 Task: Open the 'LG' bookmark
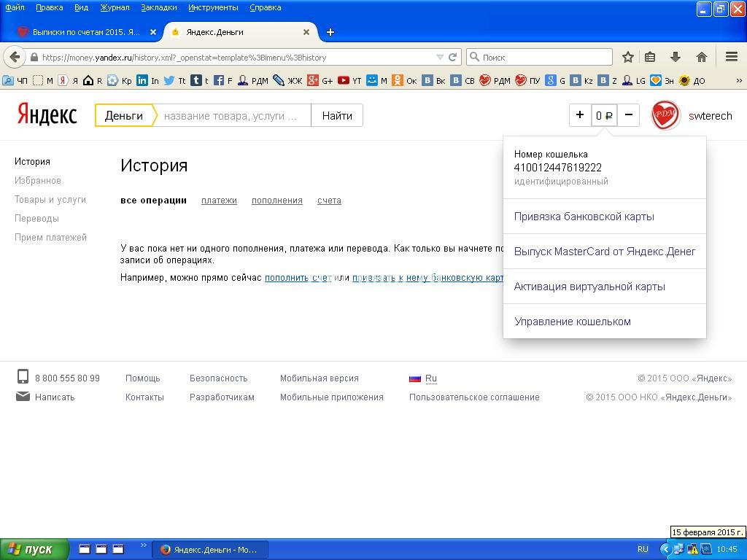[634, 80]
